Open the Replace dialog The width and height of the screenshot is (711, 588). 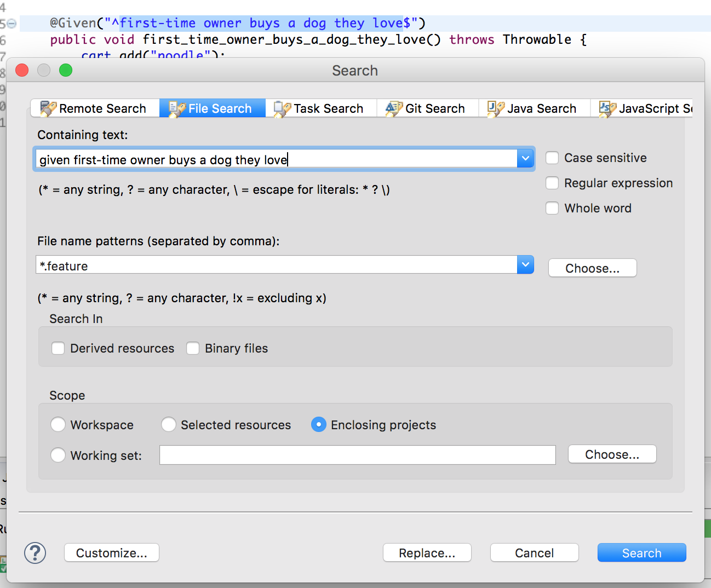pos(427,552)
